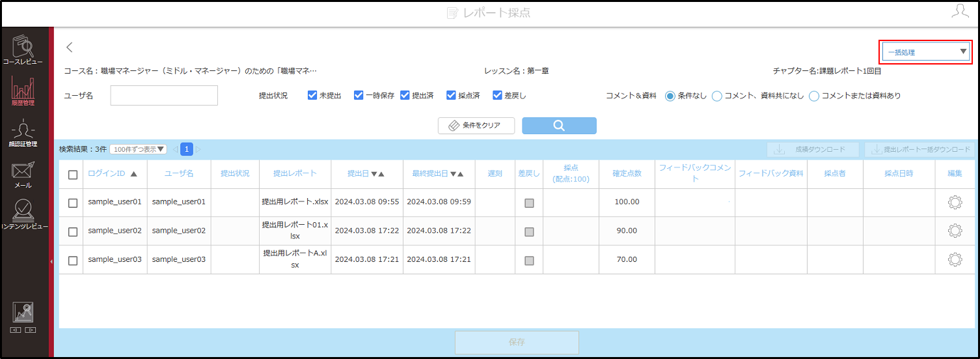Toggle 差戻し checkbox for sample_user01

click(529, 203)
